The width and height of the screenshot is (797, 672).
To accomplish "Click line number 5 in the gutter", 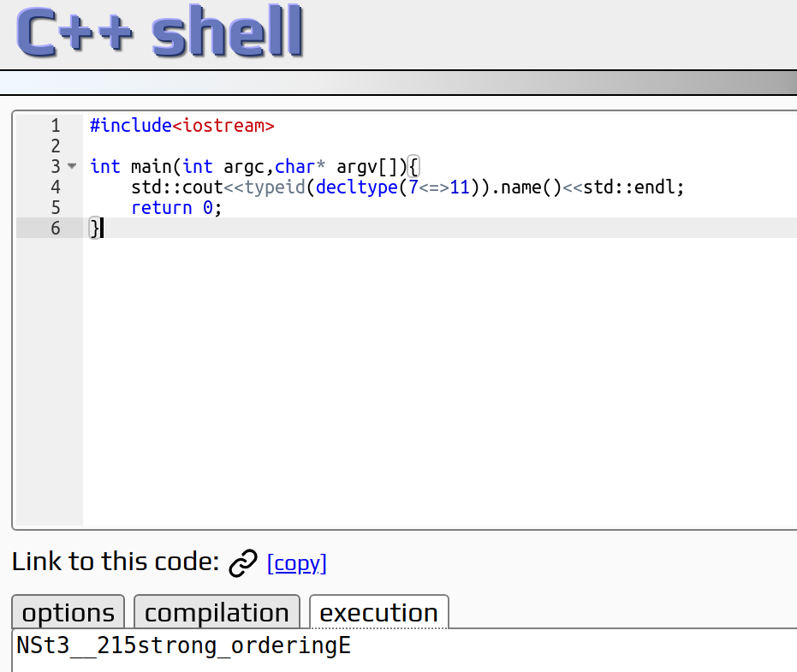I will coord(56,207).
